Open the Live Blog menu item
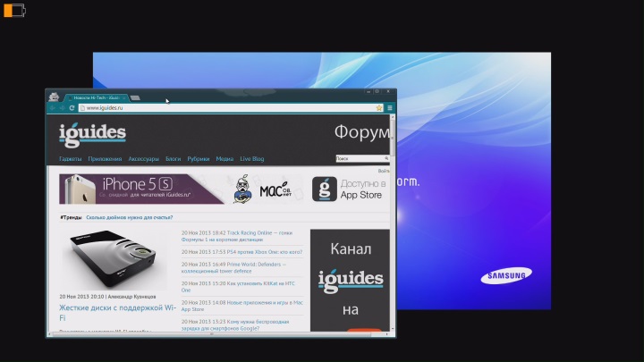 tap(251, 159)
